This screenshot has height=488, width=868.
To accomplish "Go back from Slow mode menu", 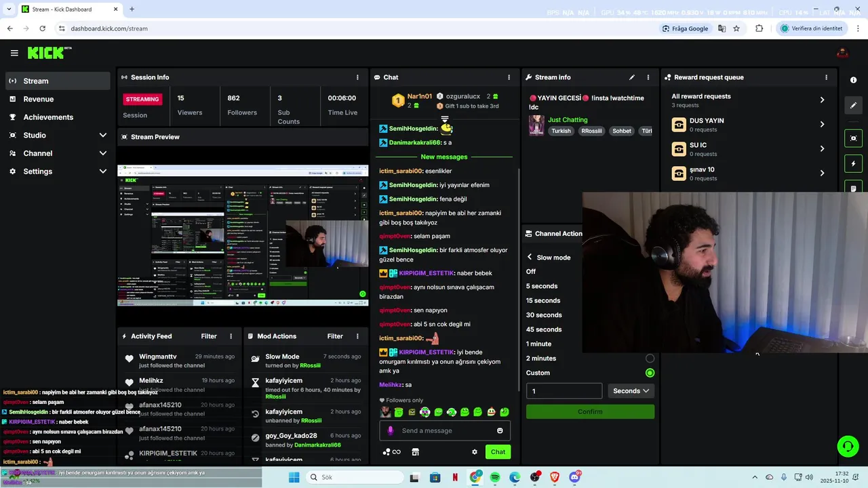I will click(x=530, y=258).
